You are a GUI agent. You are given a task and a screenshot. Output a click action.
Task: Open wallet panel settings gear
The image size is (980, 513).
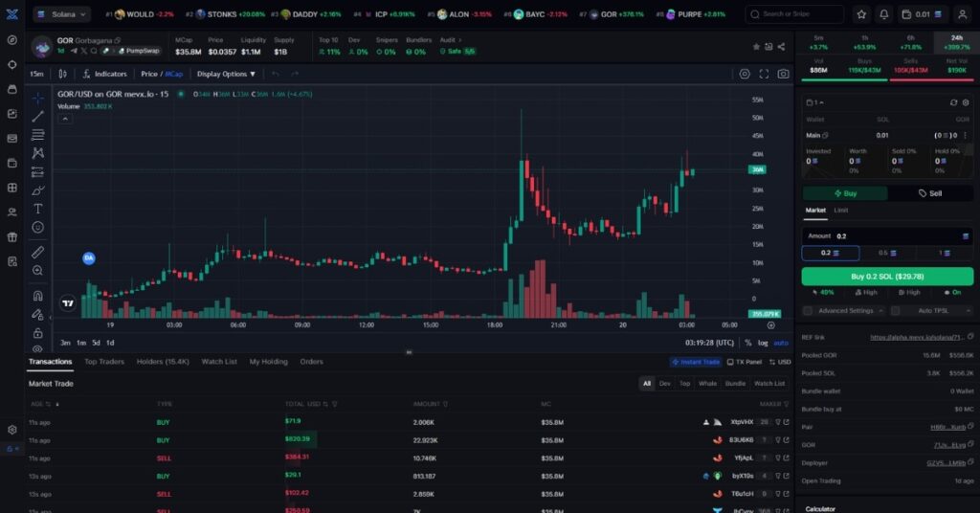(966, 102)
